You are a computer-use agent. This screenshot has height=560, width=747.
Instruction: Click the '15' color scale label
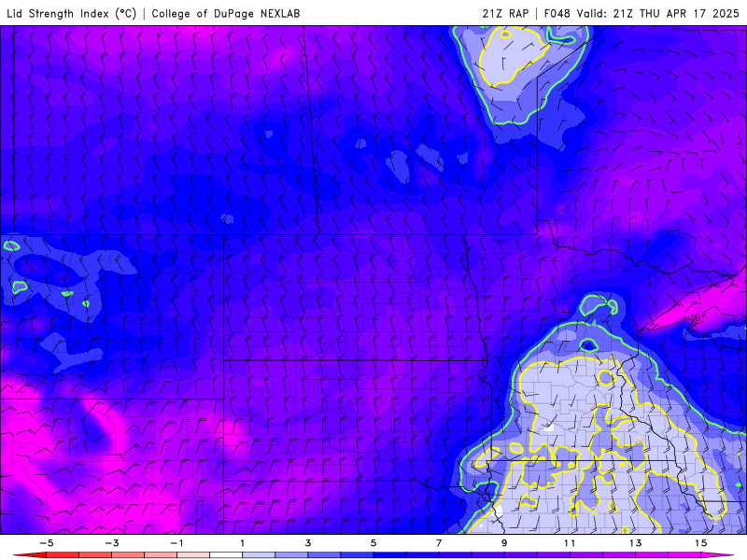(x=700, y=543)
